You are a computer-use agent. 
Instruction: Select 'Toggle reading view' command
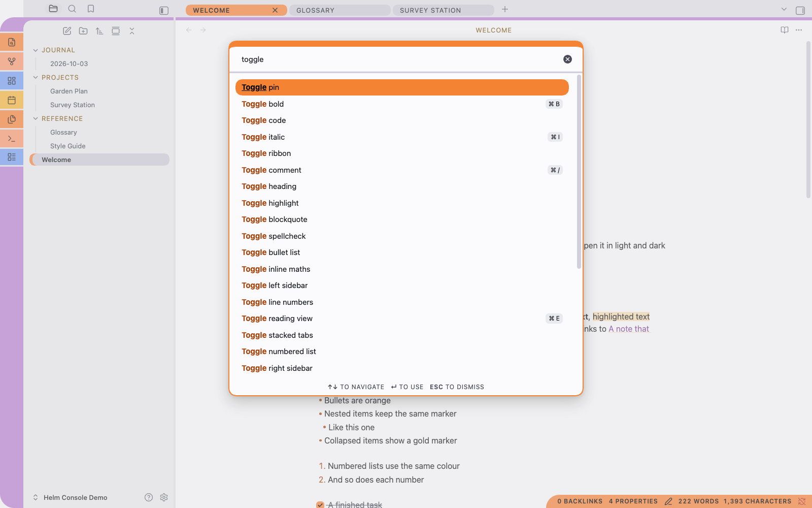pos(402,319)
